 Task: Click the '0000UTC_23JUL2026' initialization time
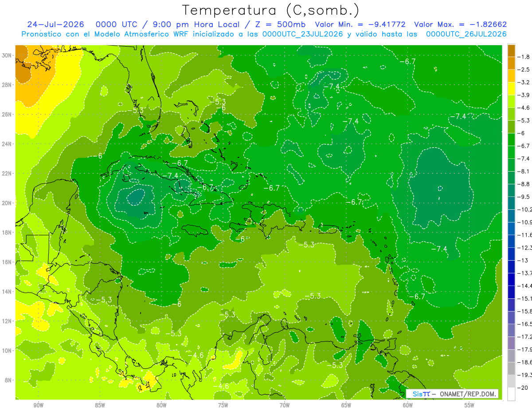tap(302, 34)
